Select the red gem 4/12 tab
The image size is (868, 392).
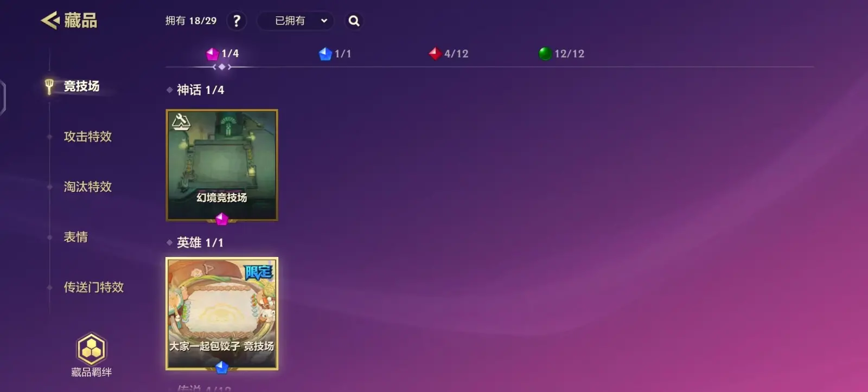449,54
